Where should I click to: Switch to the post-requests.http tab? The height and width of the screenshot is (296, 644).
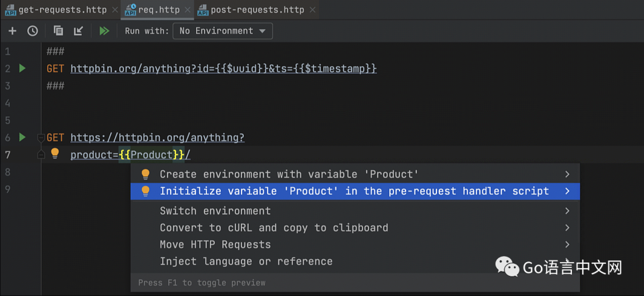tap(257, 10)
